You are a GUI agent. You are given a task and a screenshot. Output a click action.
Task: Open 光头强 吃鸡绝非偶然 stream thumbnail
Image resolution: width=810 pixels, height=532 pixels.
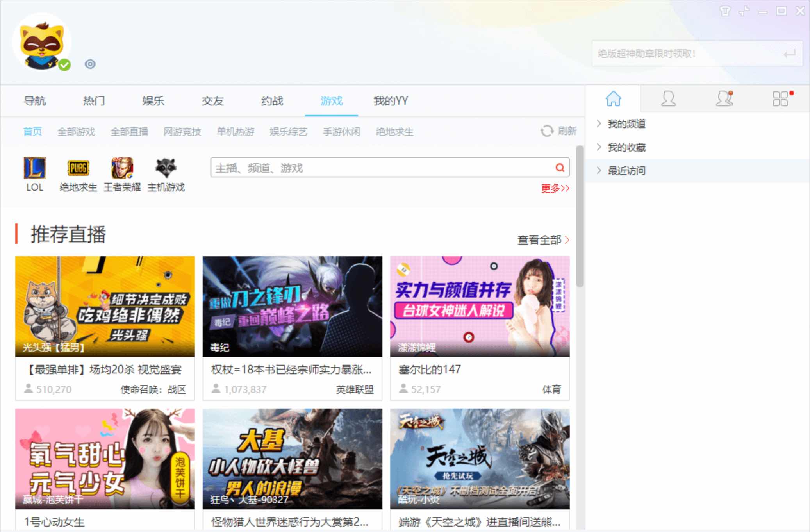click(x=105, y=306)
